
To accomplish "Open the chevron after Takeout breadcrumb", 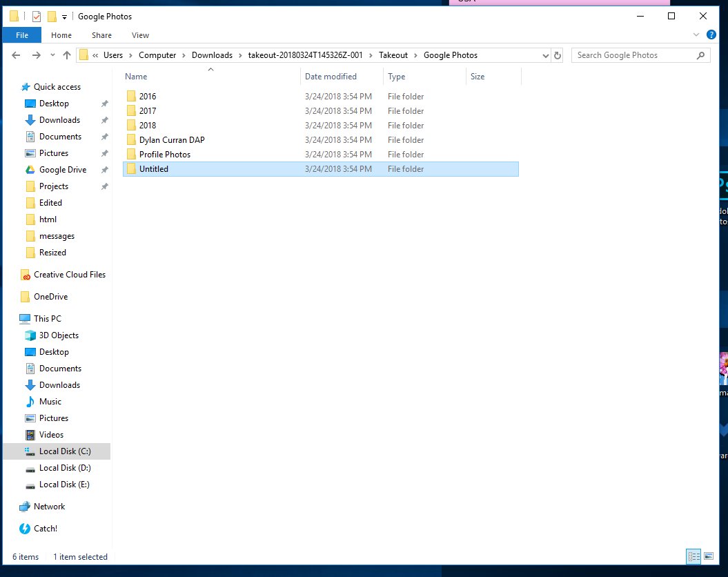I will point(415,55).
